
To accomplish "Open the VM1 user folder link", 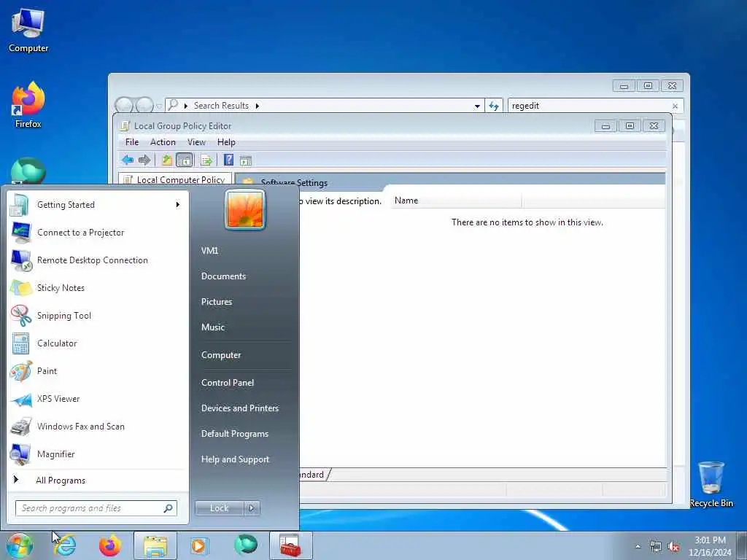I will point(209,251).
